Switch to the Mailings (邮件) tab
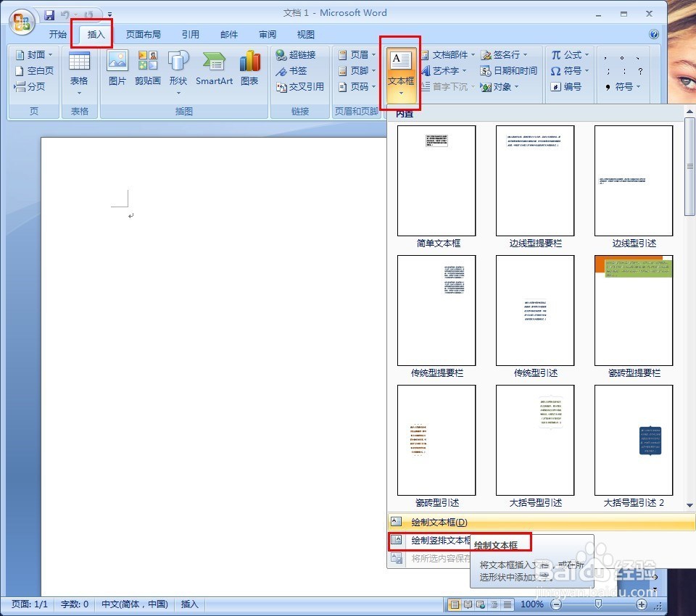 (229, 35)
